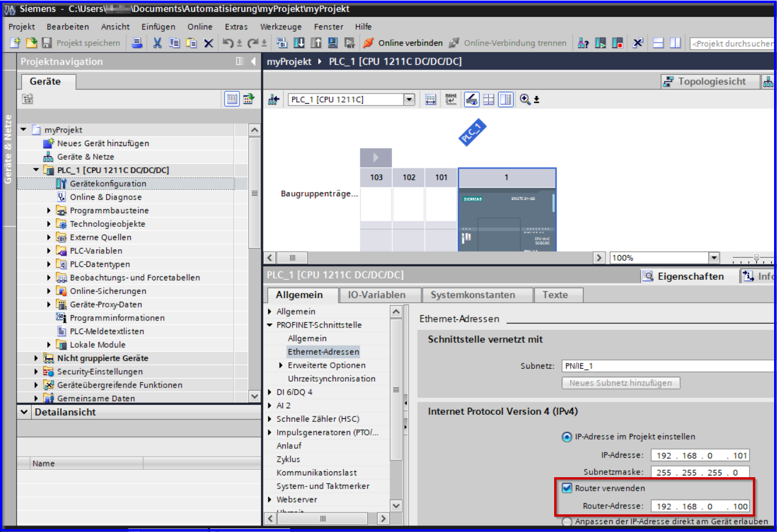Collapse the PLC_1 tree node
Viewport: 777px width, 532px height.
(x=37, y=170)
